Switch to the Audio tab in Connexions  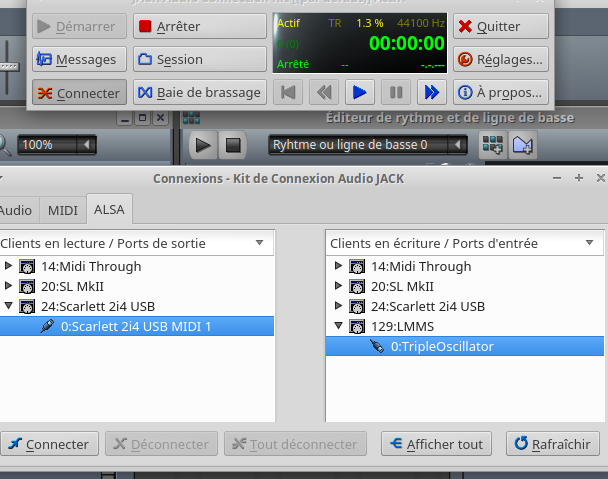point(18,210)
